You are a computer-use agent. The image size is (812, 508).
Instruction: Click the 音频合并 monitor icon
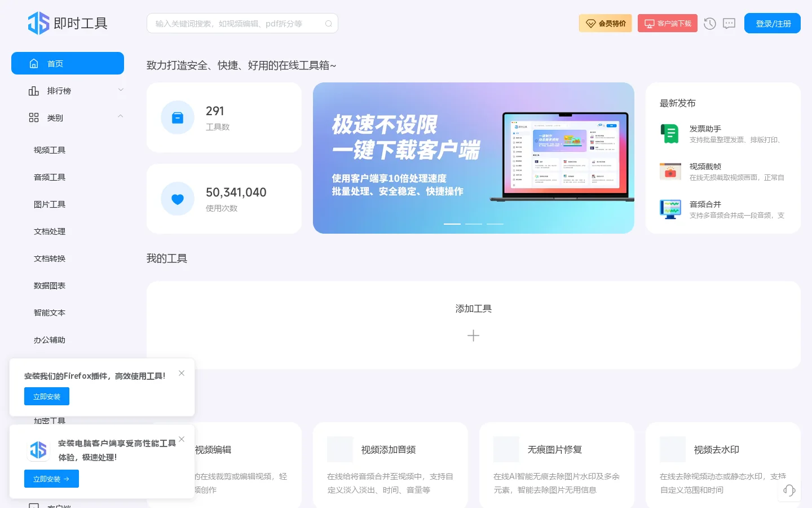(x=670, y=209)
